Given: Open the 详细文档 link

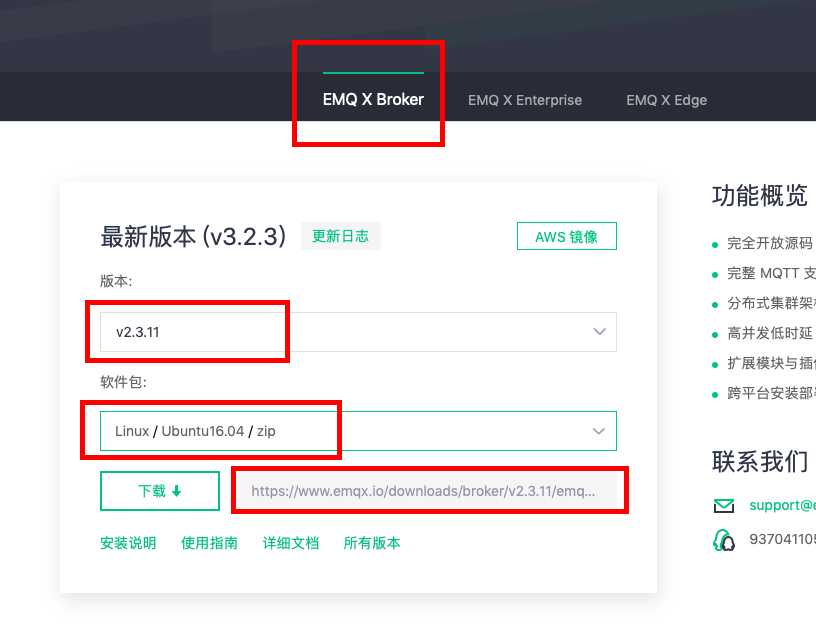Looking at the screenshot, I should point(290,543).
